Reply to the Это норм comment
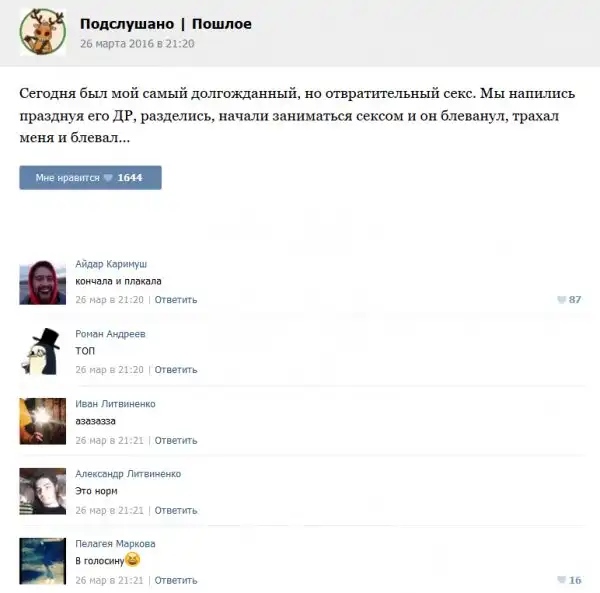The width and height of the screenshot is (600, 593). tap(176, 510)
